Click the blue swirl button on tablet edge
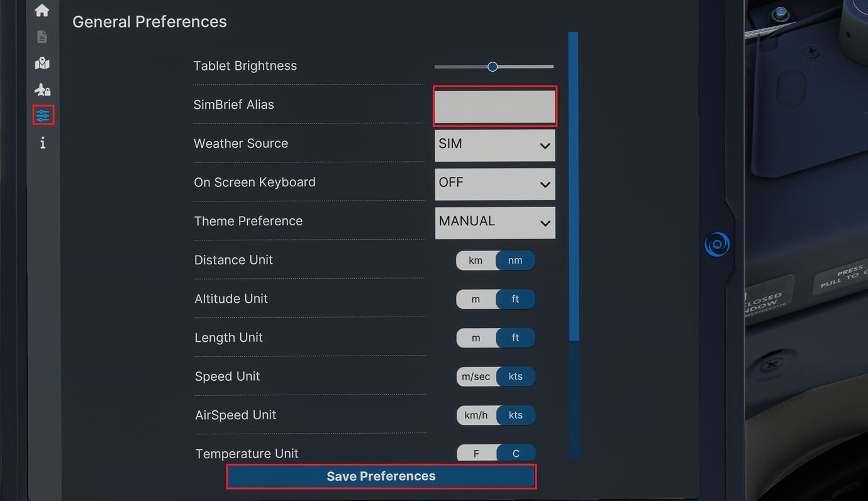The width and height of the screenshot is (868, 501). coord(717,244)
